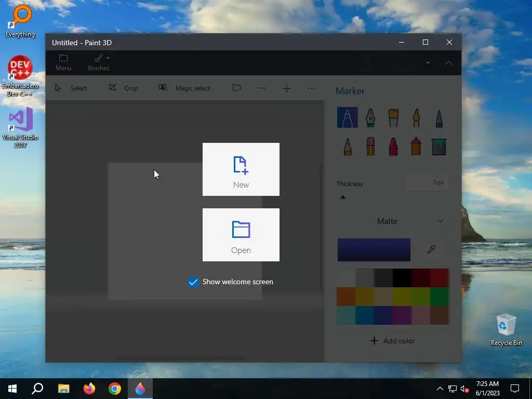
Task: Collapse the ribbon with the up chevron
Action: [449, 63]
